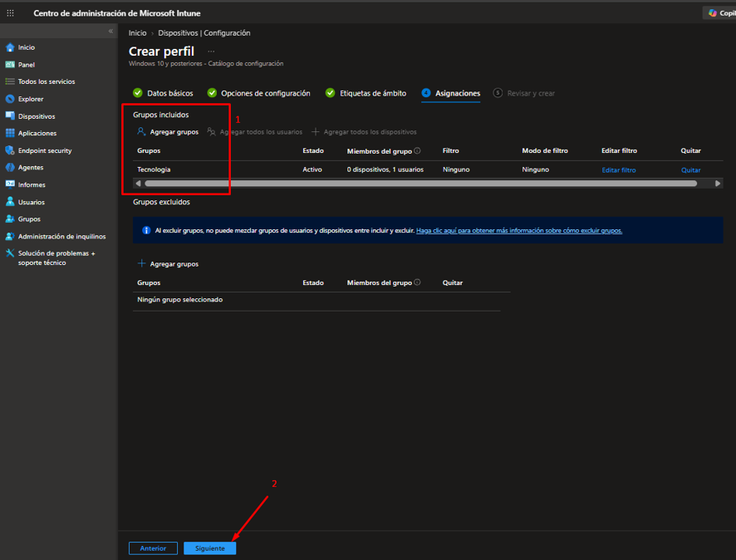
Task: Click Quitar link for Tecnologia group
Action: click(690, 170)
